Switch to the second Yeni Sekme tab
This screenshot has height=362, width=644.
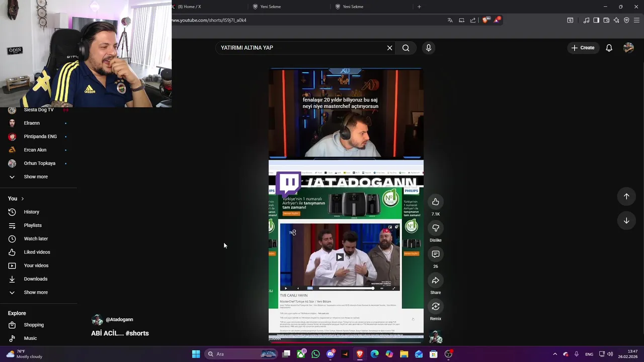[372, 7]
